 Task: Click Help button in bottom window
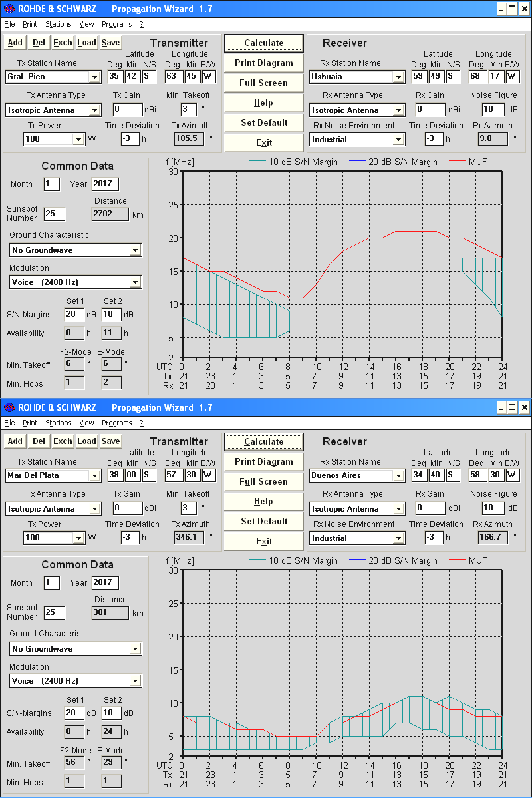[x=263, y=501]
